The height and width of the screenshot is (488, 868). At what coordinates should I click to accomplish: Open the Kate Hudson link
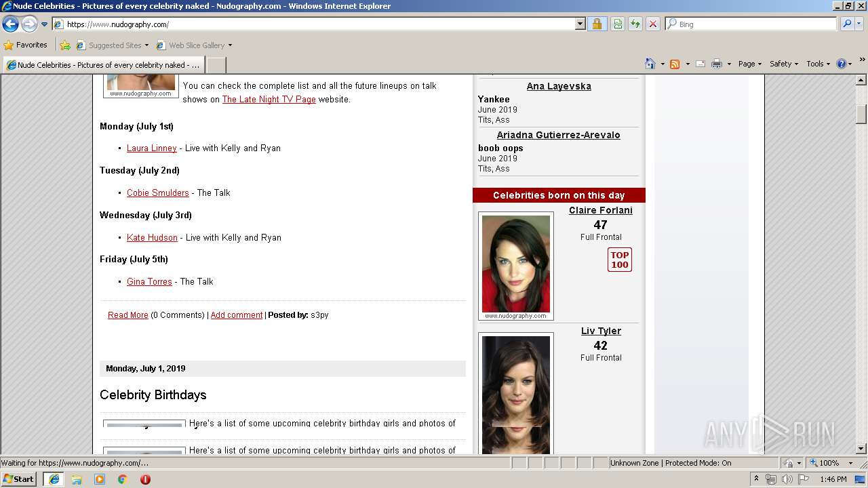pyautogui.click(x=152, y=237)
